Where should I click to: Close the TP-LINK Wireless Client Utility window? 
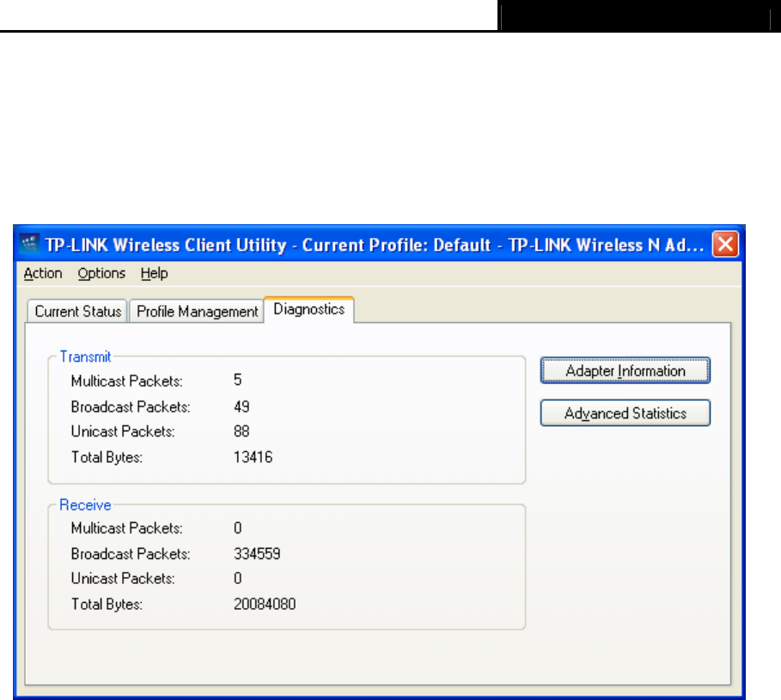[724, 245]
